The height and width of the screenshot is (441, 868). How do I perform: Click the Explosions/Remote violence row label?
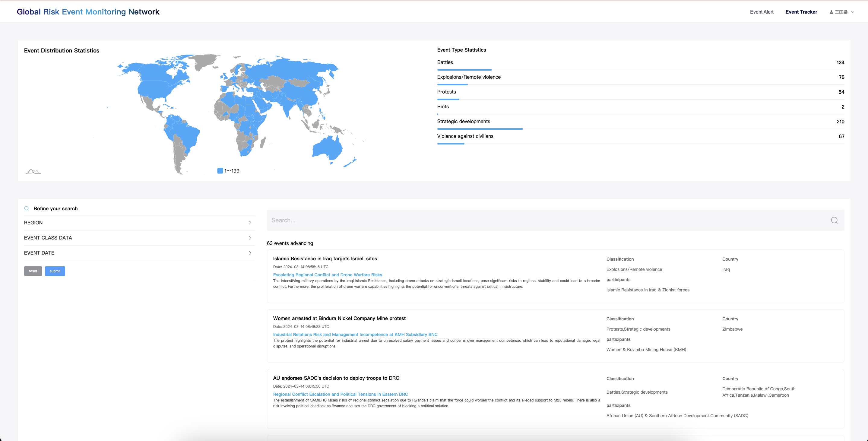[x=469, y=77]
